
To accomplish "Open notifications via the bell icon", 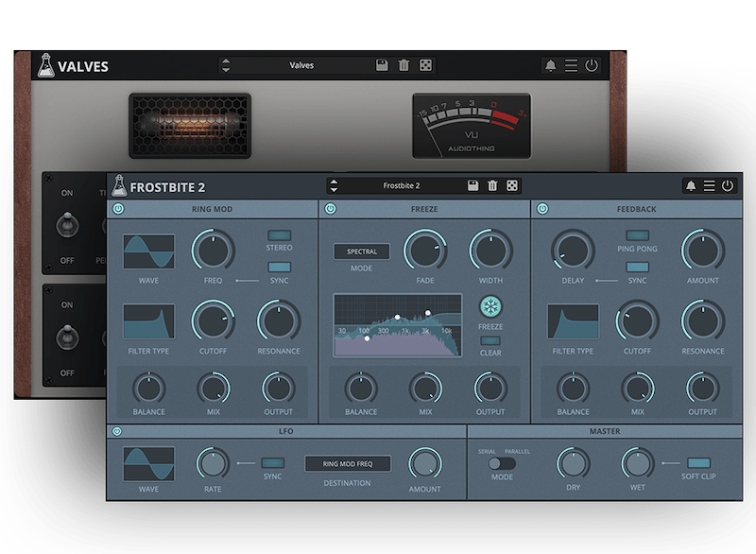I will coord(692,185).
